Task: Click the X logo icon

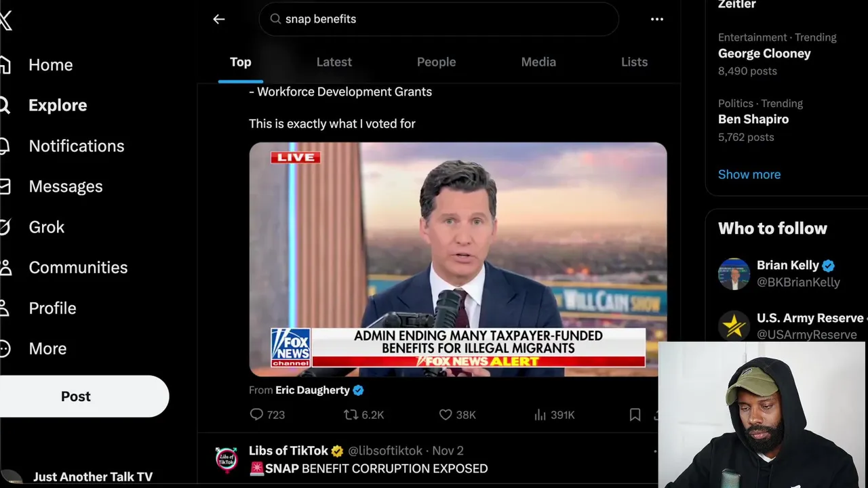Action: 5,20
